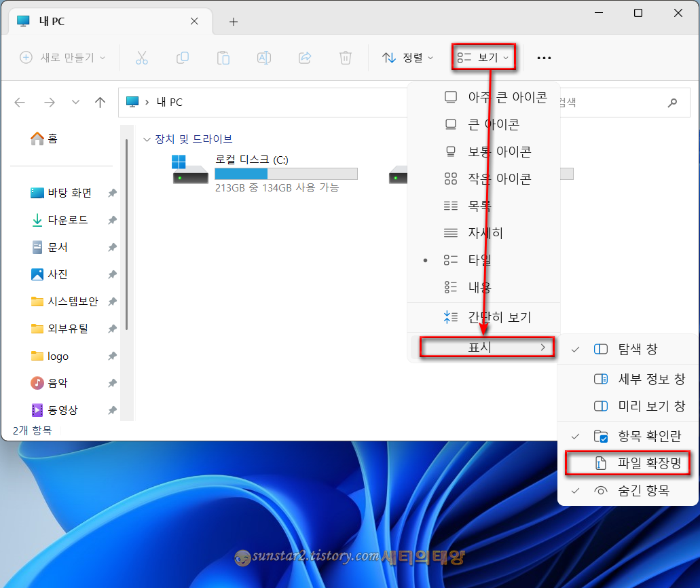Select the Delete icon in toolbar
Viewport: 700px width, 588px height.
click(x=345, y=58)
